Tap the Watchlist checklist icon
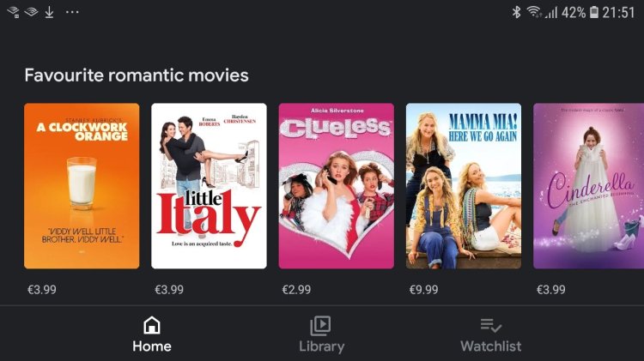 [491, 326]
